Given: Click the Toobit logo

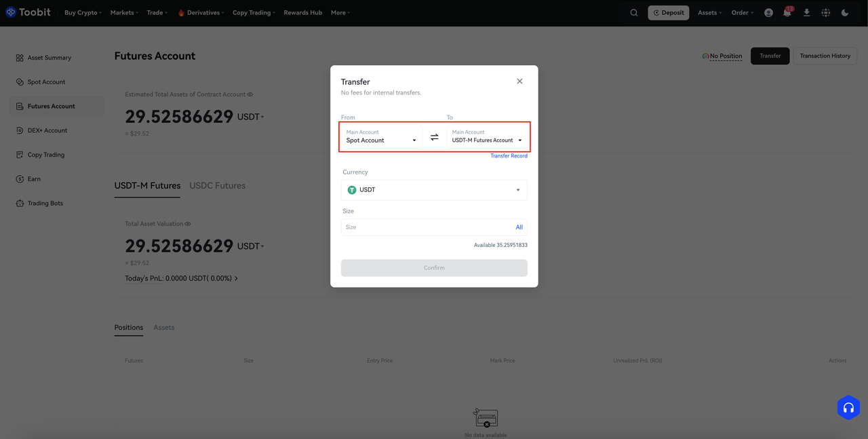Looking at the screenshot, I should [x=28, y=12].
